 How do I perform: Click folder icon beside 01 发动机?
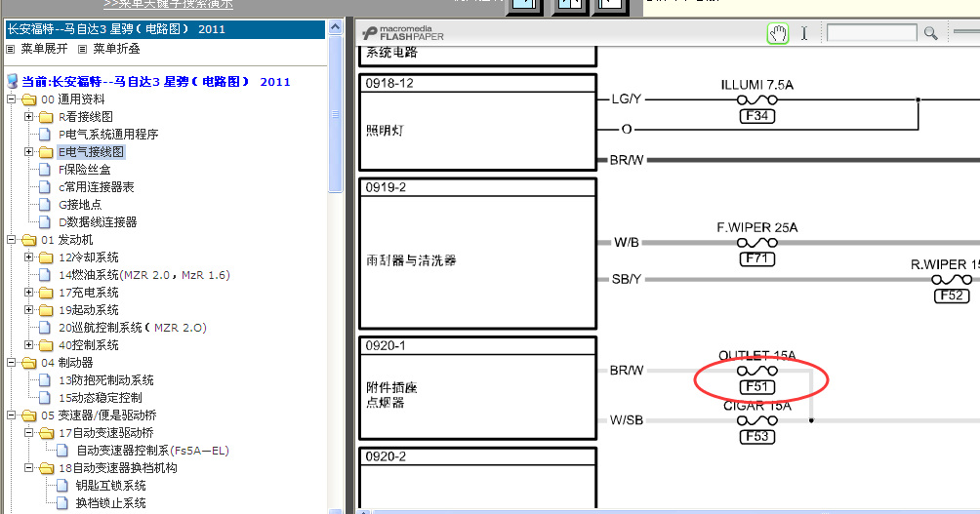pos(28,240)
